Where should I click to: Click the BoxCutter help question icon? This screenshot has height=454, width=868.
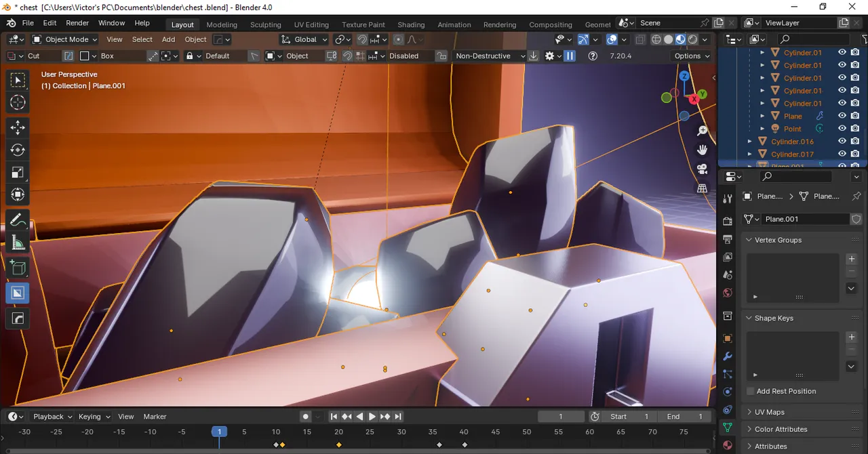593,56
